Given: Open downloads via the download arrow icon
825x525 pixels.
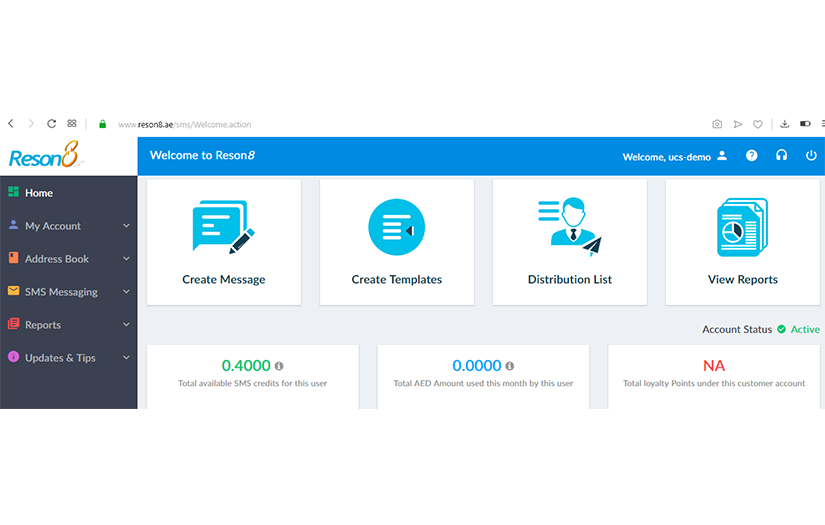Looking at the screenshot, I should tap(784, 124).
